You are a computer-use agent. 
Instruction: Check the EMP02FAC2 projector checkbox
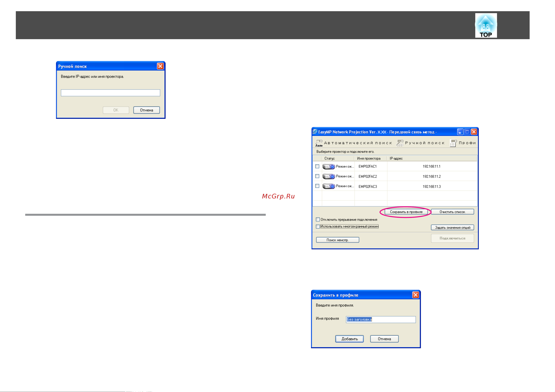pyautogui.click(x=317, y=176)
